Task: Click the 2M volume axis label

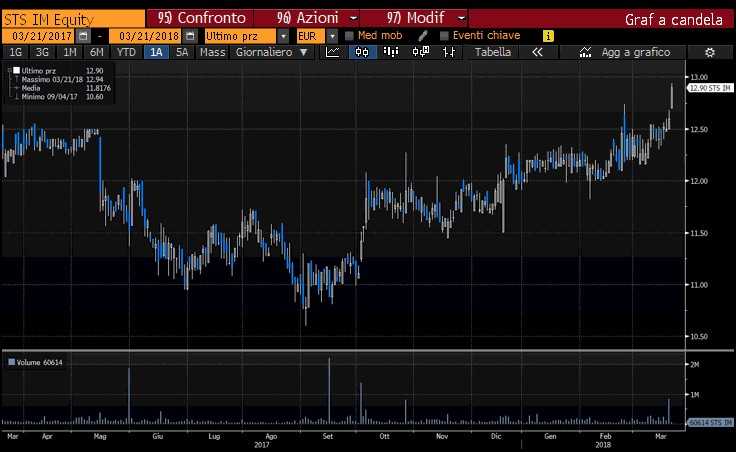Action: 695,364
